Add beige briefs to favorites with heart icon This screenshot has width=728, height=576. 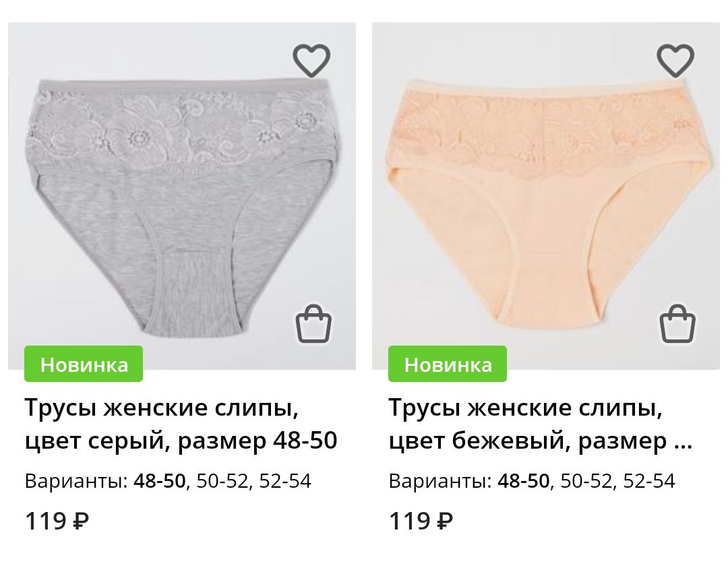click(675, 61)
